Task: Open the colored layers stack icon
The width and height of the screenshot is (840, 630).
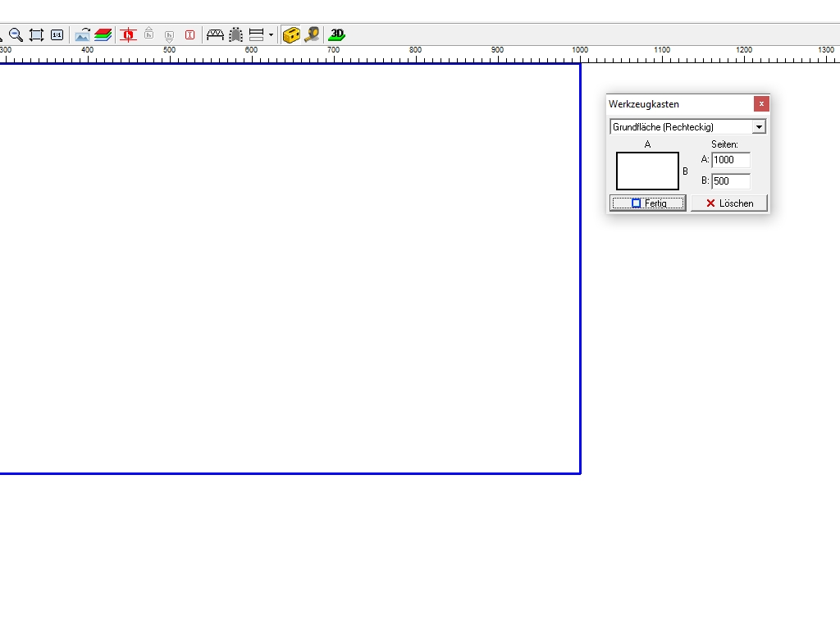Action: pyautogui.click(x=103, y=34)
